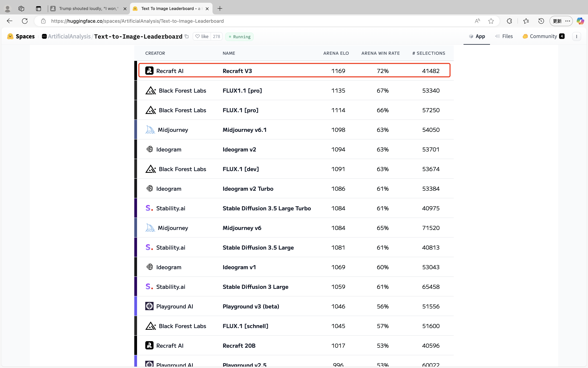Sort by CREATOR column header

click(x=155, y=53)
